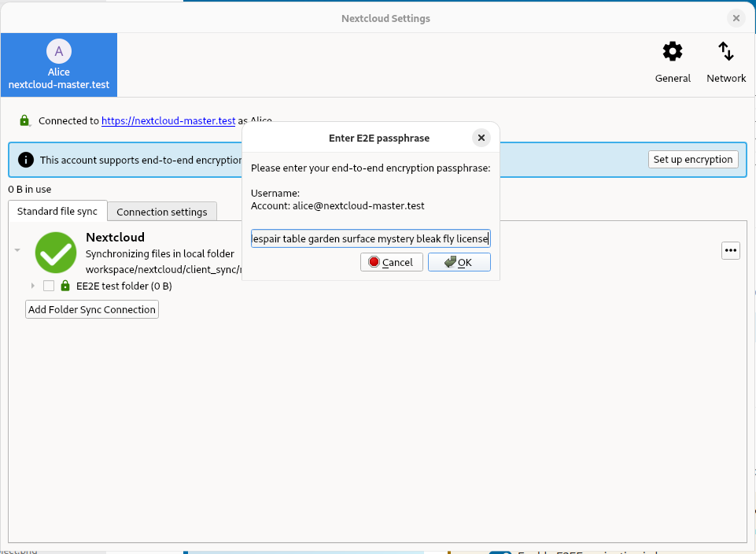This screenshot has width=756, height=554.
Task: Open the Network settings icon
Action: (x=725, y=53)
